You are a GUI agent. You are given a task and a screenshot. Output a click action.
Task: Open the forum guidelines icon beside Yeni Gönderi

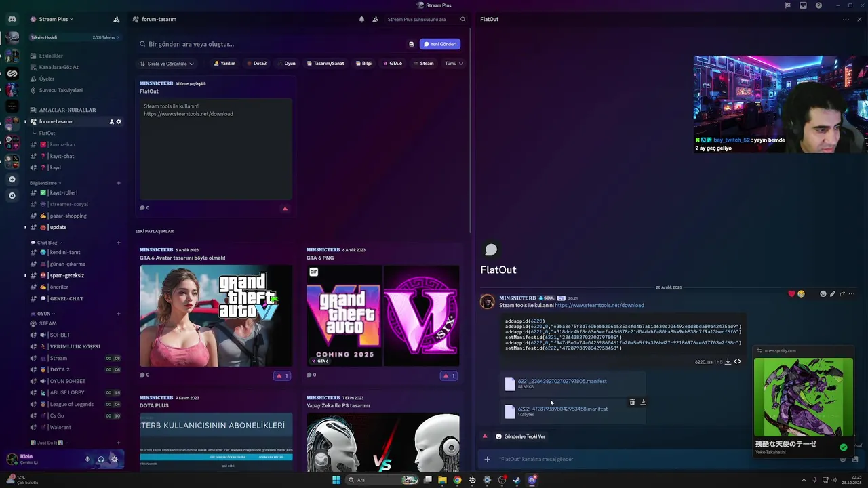(411, 44)
